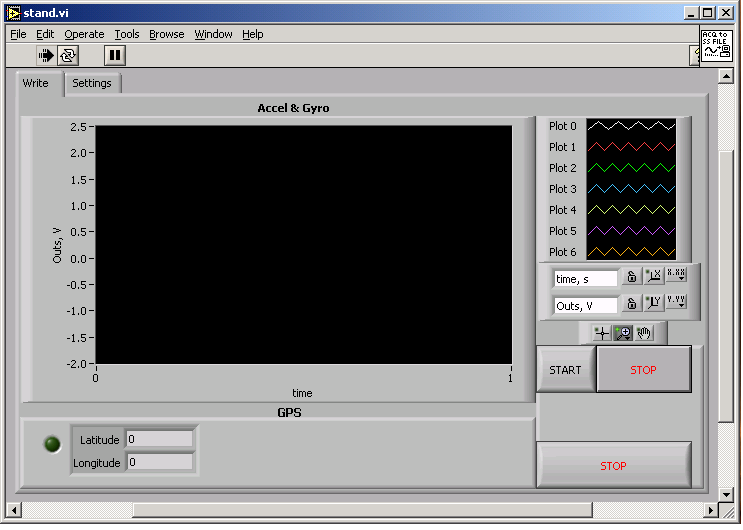Click the Longitude value field

[x=160, y=462]
